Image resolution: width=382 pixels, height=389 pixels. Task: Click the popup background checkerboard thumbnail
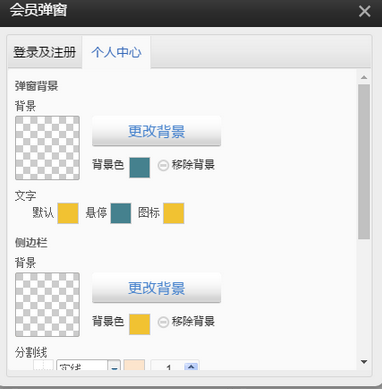coord(47,148)
